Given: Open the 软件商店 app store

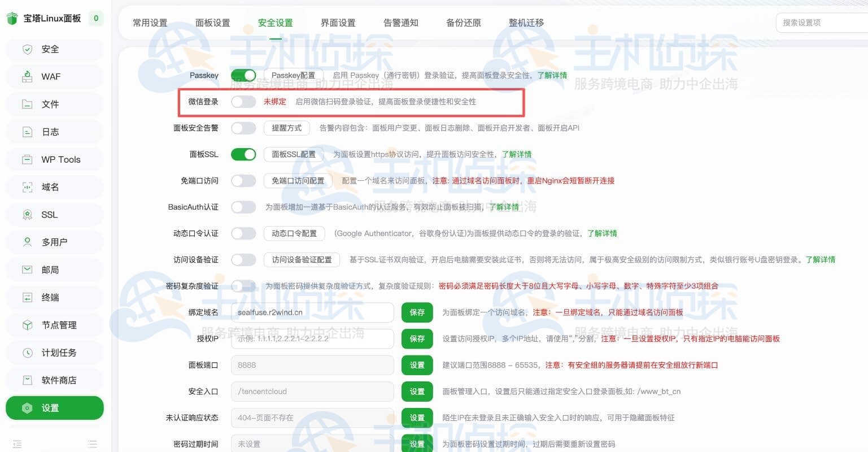Looking at the screenshot, I should click(54, 380).
